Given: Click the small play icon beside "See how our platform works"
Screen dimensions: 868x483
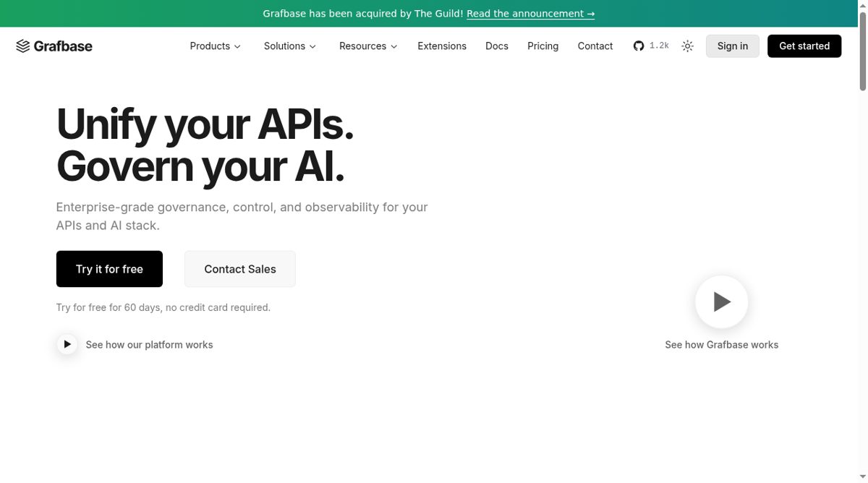Looking at the screenshot, I should (x=67, y=344).
